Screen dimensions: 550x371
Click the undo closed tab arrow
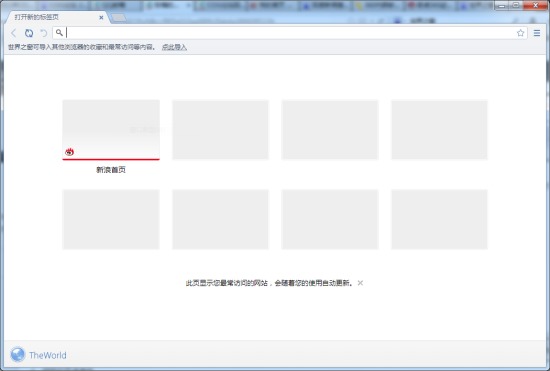(x=43, y=33)
